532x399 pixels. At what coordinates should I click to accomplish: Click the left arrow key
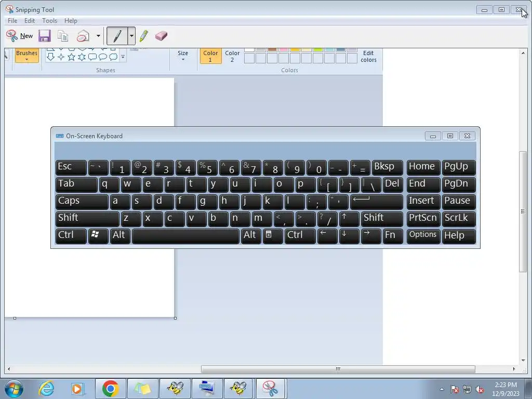327,236
